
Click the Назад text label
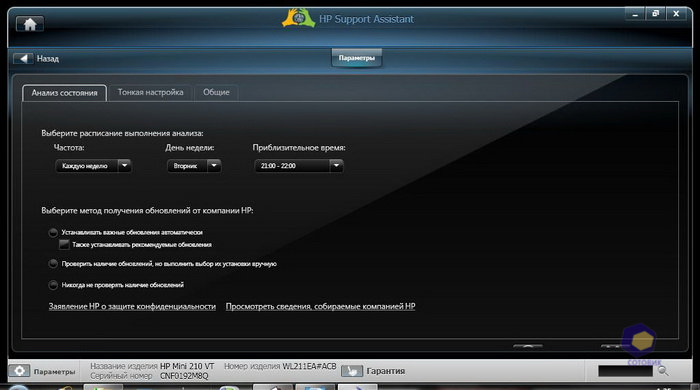(x=48, y=58)
